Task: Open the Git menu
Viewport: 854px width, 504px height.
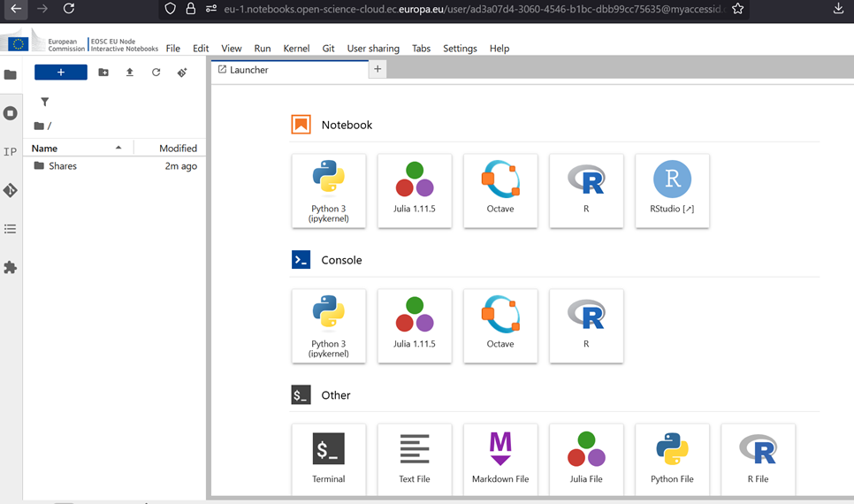Action: coord(328,49)
